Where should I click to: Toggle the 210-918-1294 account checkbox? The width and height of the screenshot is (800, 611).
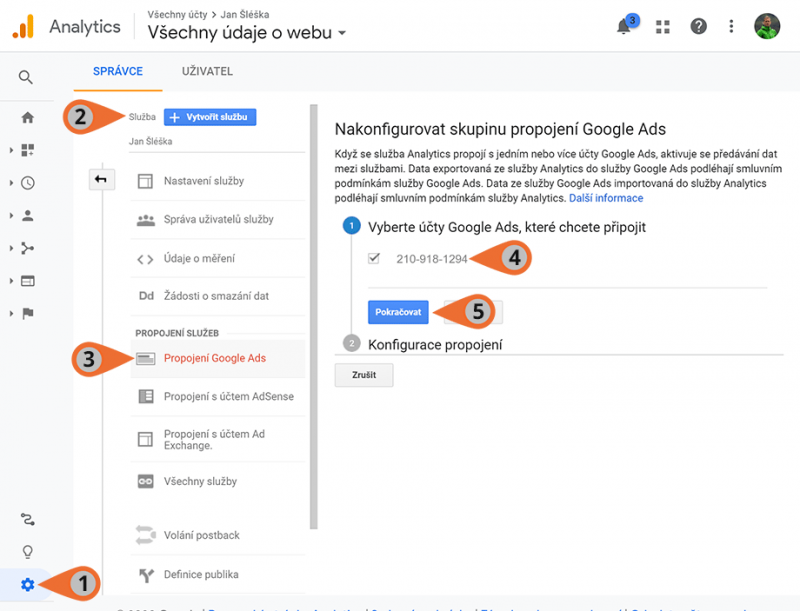pyautogui.click(x=374, y=259)
